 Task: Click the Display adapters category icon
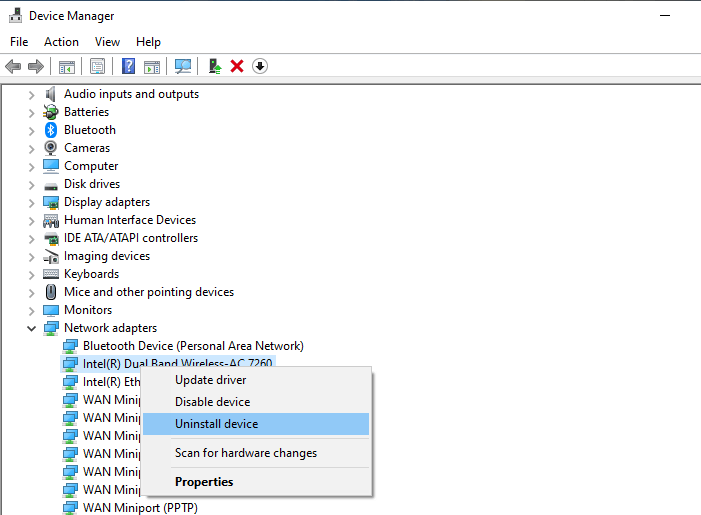(51, 203)
